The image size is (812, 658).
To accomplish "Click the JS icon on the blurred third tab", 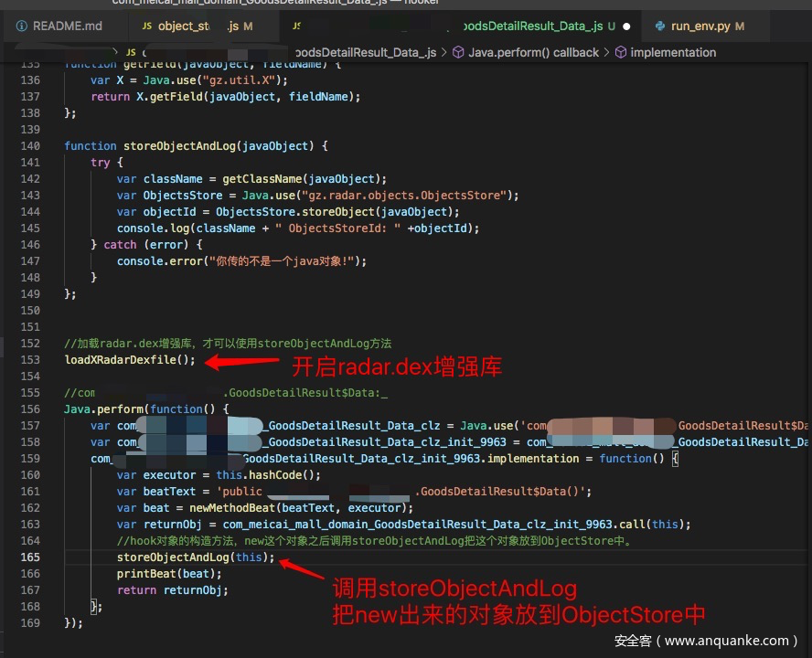I will click(296, 26).
